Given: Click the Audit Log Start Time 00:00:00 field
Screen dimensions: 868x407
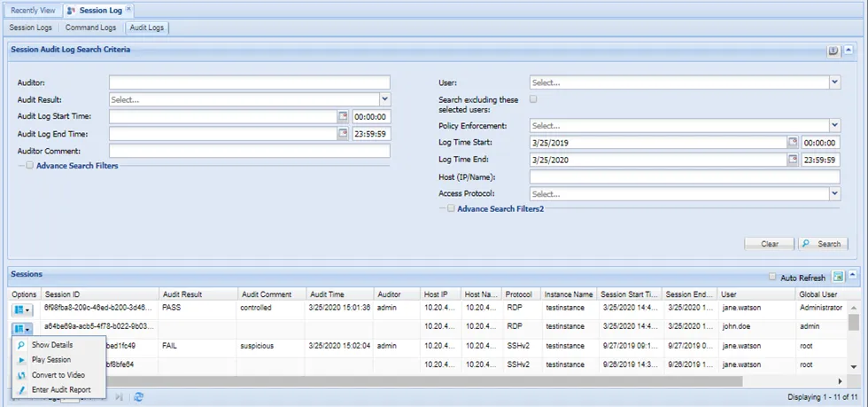Looking at the screenshot, I should click(x=371, y=116).
